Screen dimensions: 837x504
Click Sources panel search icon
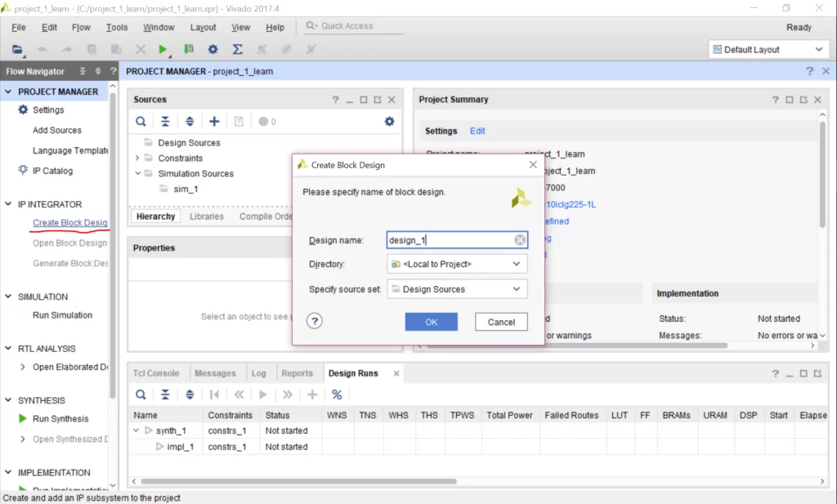(x=141, y=122)
